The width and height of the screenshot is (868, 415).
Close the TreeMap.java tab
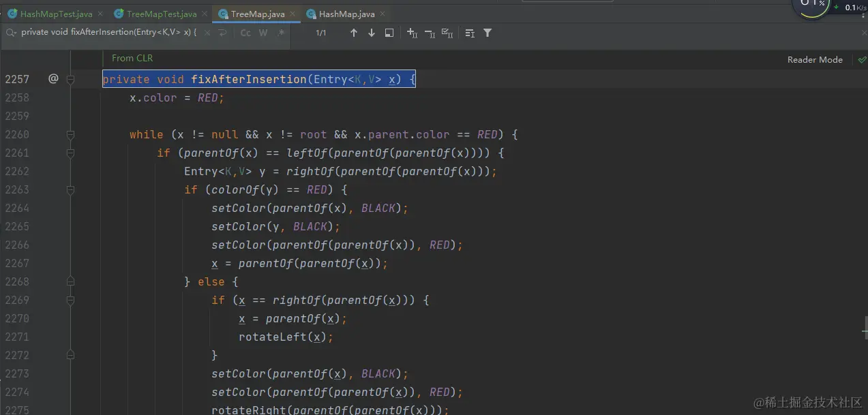coord(293,14)
